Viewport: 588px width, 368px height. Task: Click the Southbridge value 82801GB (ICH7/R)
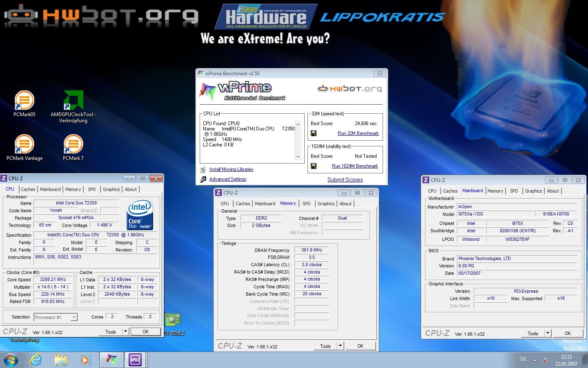coord(517,231)
